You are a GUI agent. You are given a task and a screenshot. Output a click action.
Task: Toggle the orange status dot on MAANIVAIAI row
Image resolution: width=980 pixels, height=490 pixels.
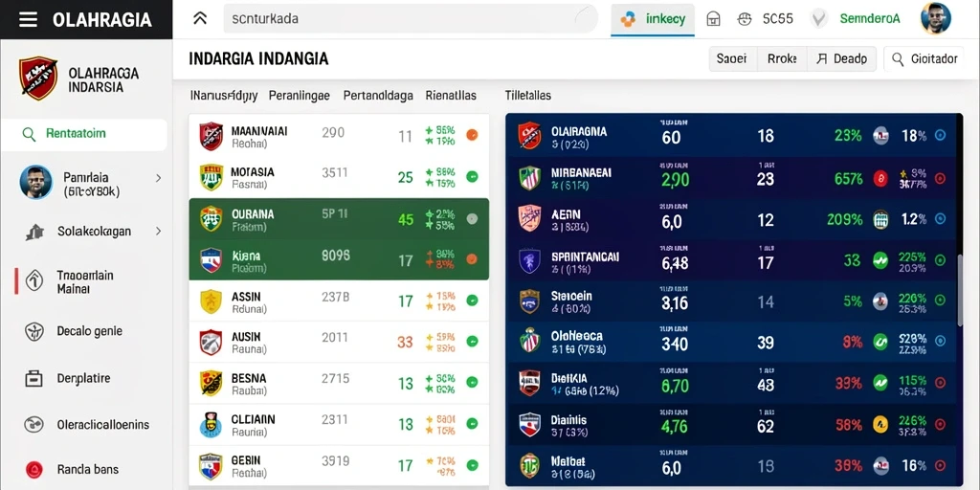tap(473, 134)
